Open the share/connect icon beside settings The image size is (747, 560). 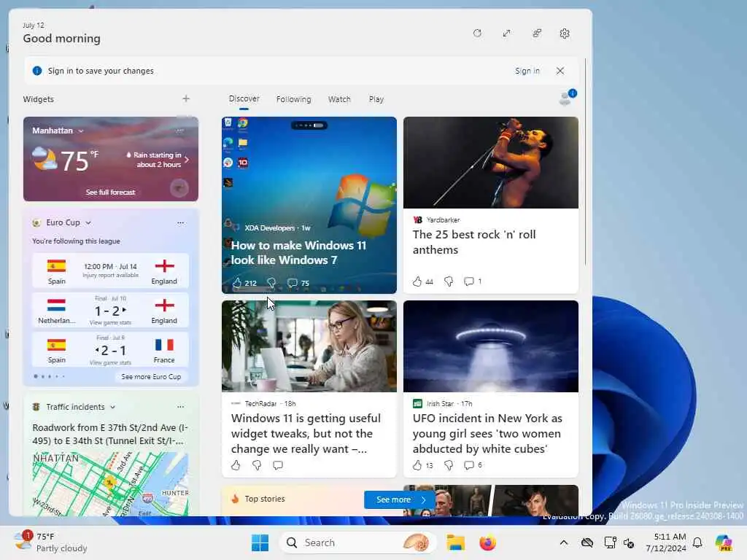tap(536, 34)
